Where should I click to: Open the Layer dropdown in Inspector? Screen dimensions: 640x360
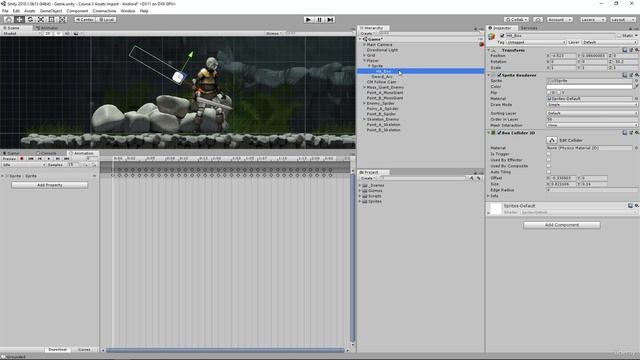(x=609, y=42)
